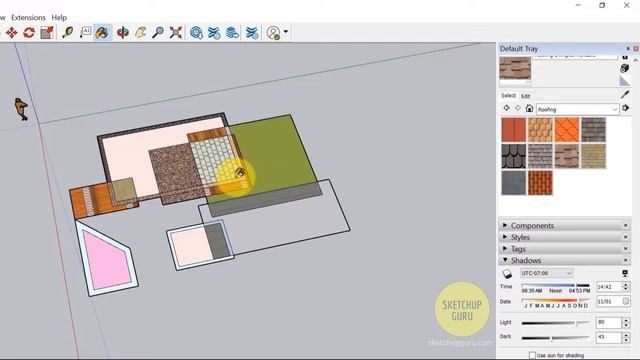Screen dimensions: 640x360
Task: Go forward in material library
Action: [x=518, y=108]
